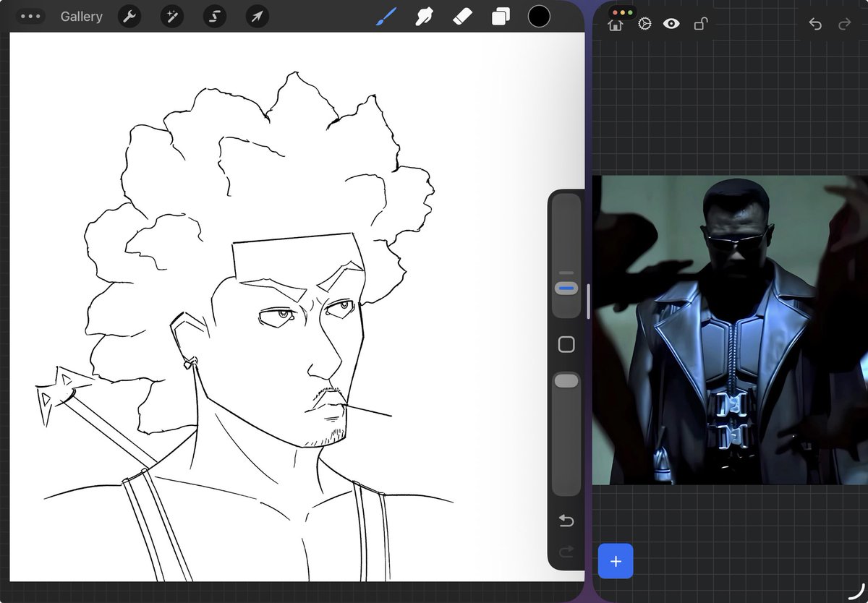This screenshot has height=603, width=868.
Task: Select the Transform arrow tool
Action: pos(257,17)
